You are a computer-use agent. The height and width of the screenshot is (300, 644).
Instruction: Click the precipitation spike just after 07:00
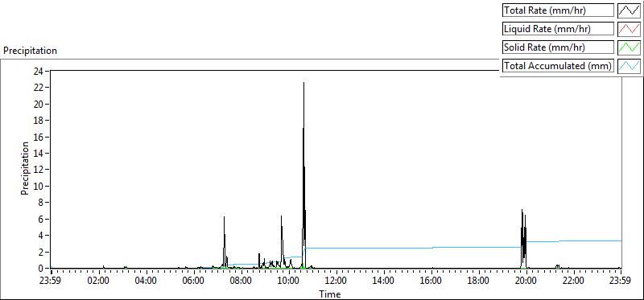tap(225, 242)
